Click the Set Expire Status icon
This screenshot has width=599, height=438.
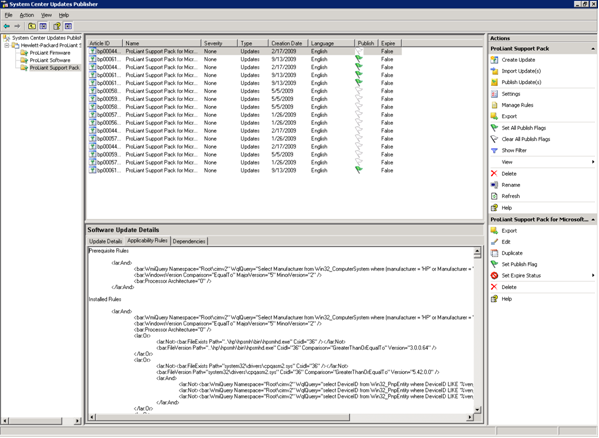(494, 275)
